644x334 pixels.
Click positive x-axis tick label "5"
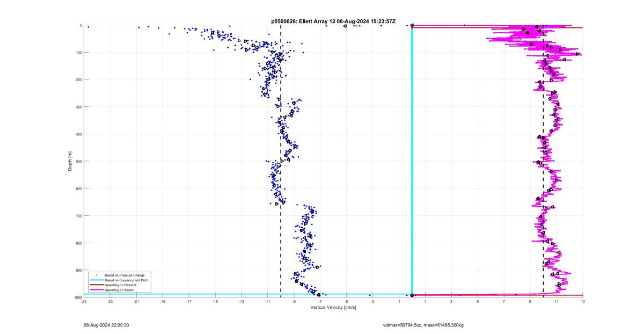point(478,301)
